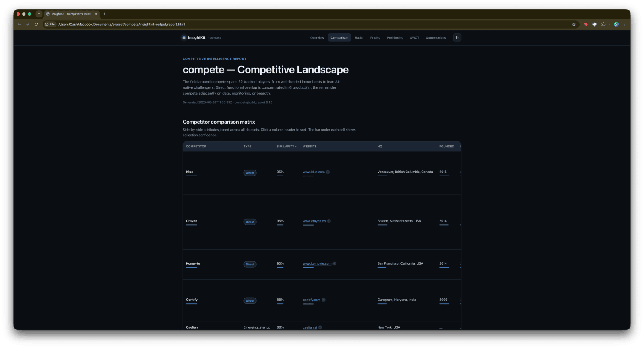Click info icon next to www.kompyte.com
644x348 pixels.
pos(334,264)
